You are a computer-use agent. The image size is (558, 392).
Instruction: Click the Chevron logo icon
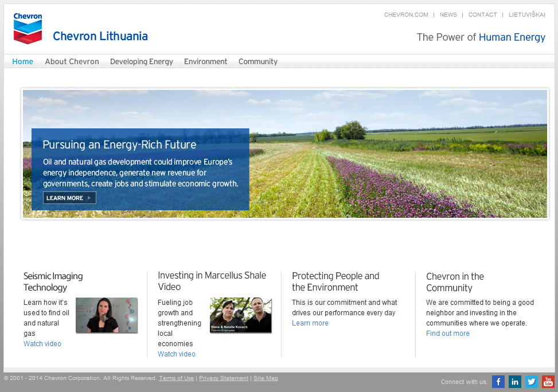click(28, 28)
